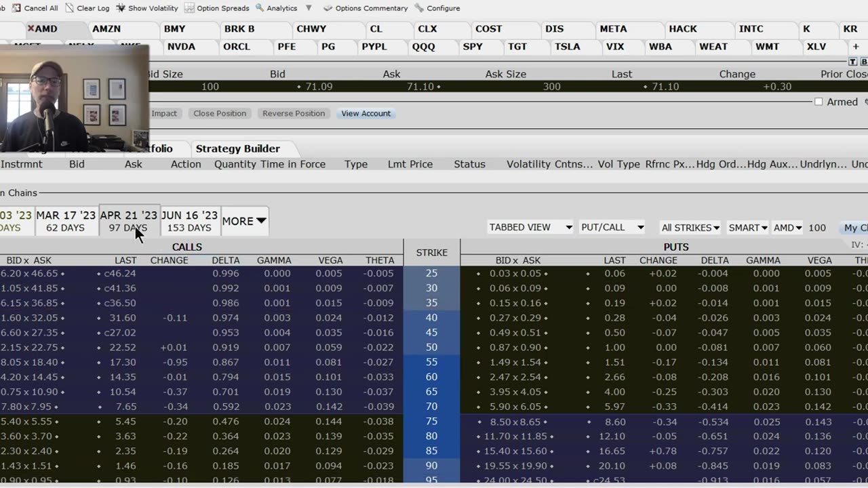This screenshot has height=488, width=868.
Task: Switch to the AMZN ticker tab
Action: coord(106,29)
